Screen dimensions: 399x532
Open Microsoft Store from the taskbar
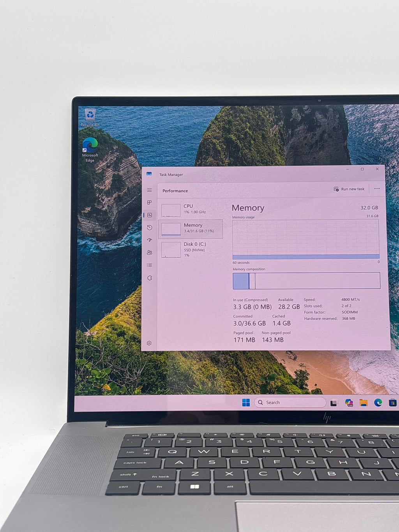pyautogui.click(x=393, y=403)
